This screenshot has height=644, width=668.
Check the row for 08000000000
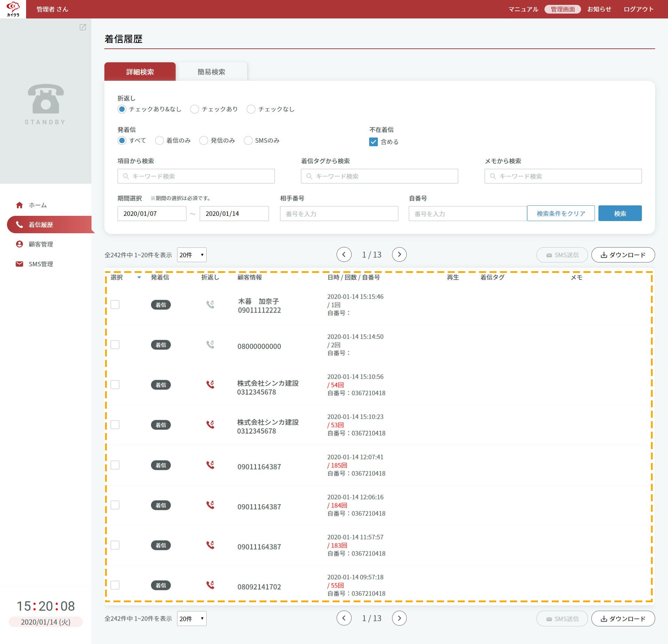coord(115,345)
